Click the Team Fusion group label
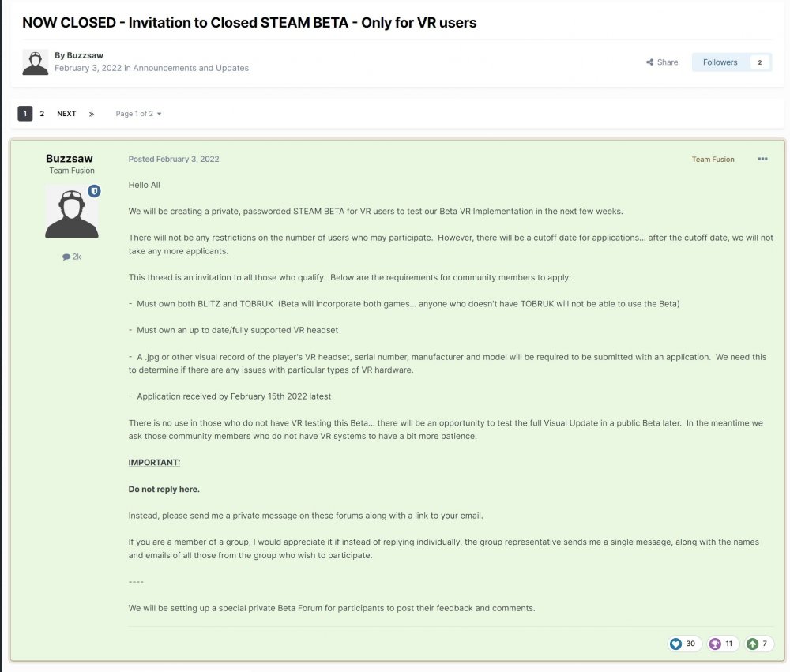790x672 pixels. (713, 159)
